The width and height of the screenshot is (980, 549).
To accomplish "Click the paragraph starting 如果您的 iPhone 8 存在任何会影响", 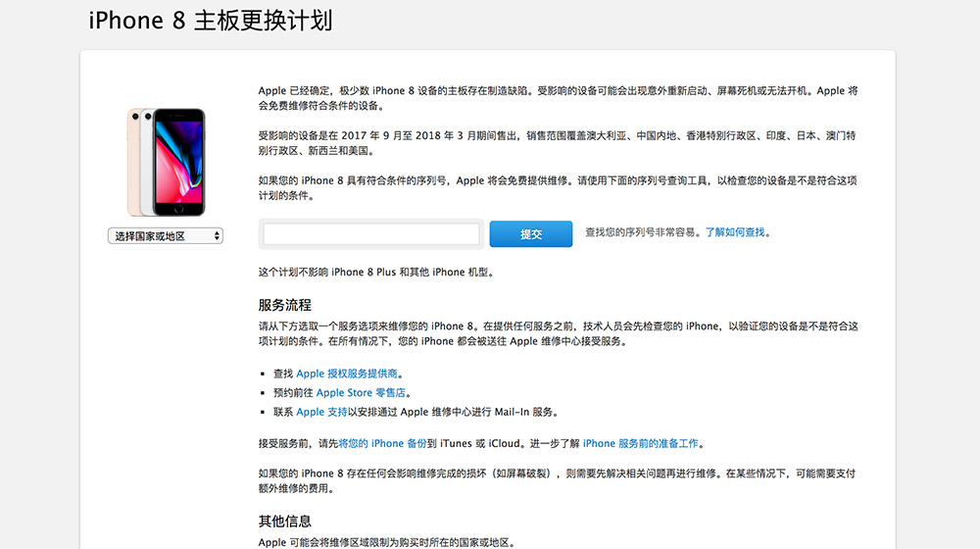I will point(557,480).
